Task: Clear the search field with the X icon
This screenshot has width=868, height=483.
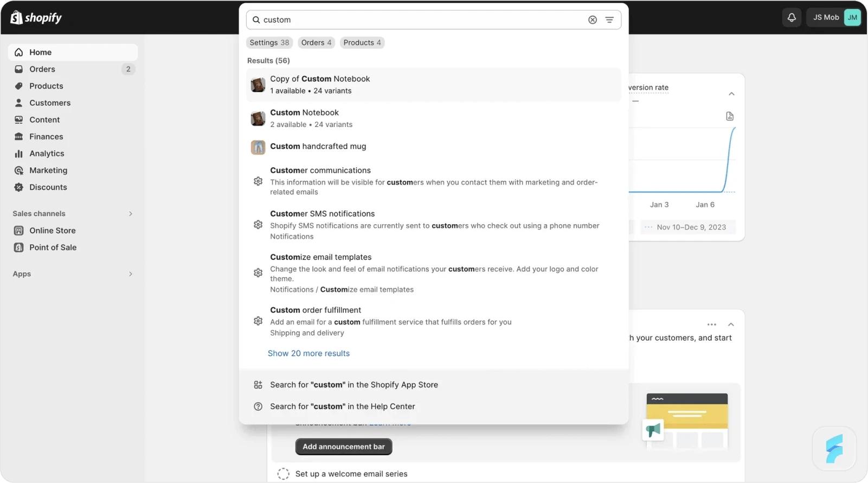Action: click(593, 20)
